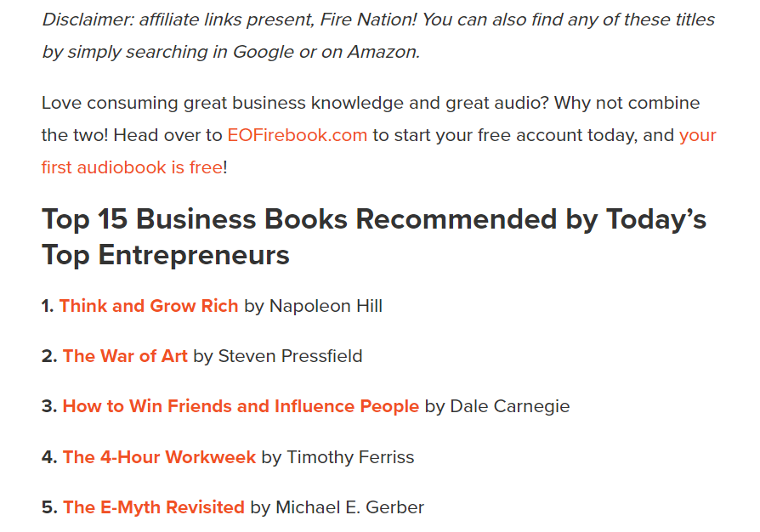Viewport: 760px width, 532px height.
Task: Visit The War of Art book link
Action: point(125,356)
